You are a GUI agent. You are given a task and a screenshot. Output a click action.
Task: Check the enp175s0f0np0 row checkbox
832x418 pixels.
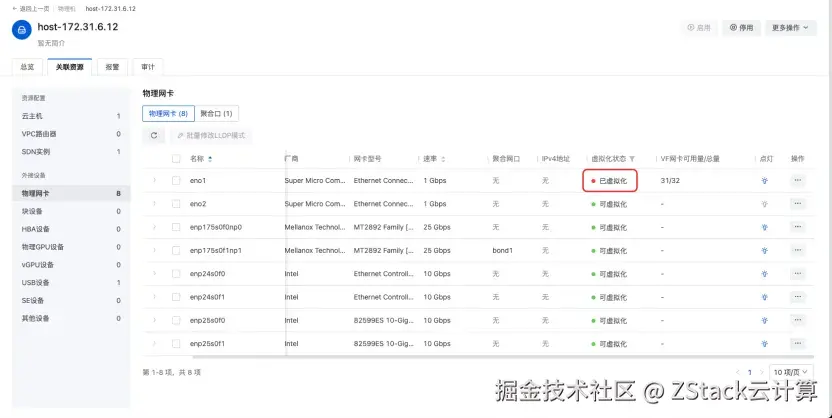pyautogui.click(x=176, y=228)
